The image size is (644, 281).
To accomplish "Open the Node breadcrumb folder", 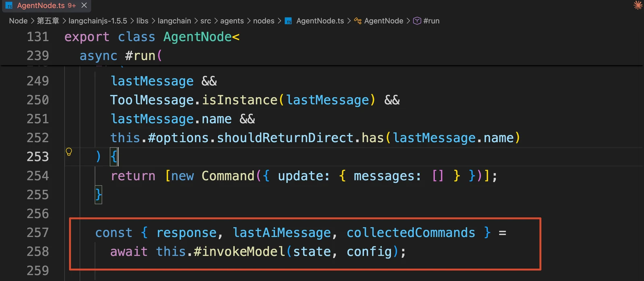I will tap(18, 21).
